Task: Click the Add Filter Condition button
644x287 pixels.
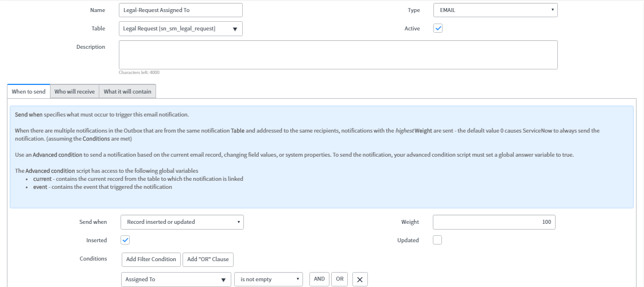Action: tap(151, 259)
